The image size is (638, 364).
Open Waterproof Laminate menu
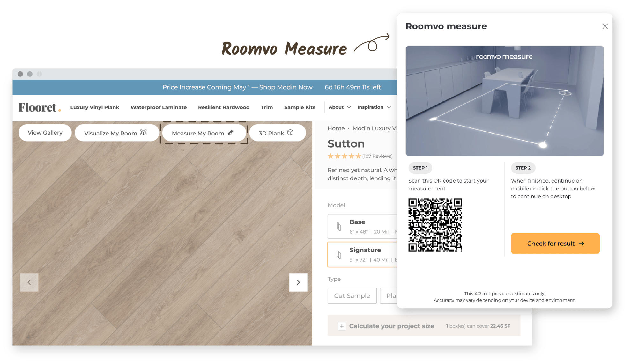coord(159,107)
